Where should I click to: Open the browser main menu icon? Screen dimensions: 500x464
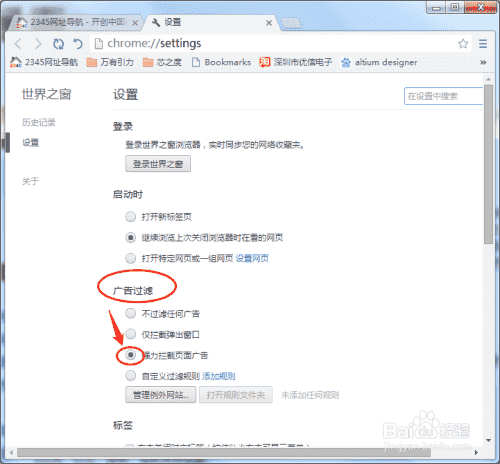(x=483, y=44)
